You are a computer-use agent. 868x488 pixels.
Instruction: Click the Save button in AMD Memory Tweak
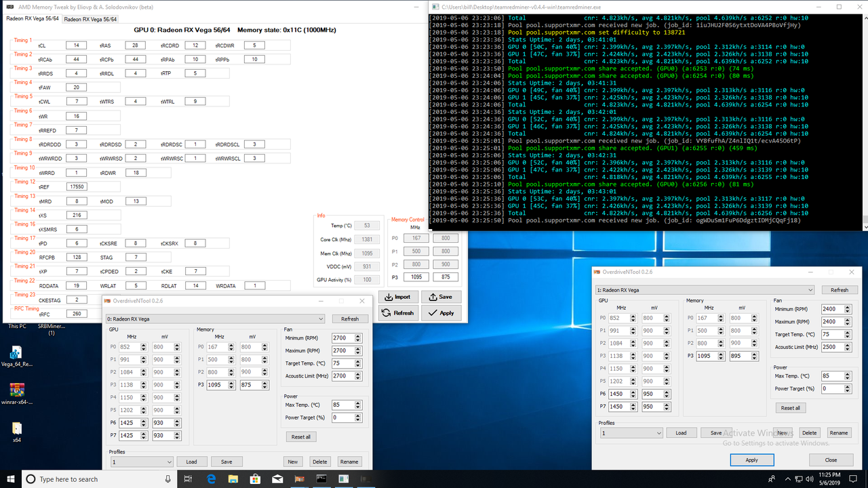pos(440,297)
